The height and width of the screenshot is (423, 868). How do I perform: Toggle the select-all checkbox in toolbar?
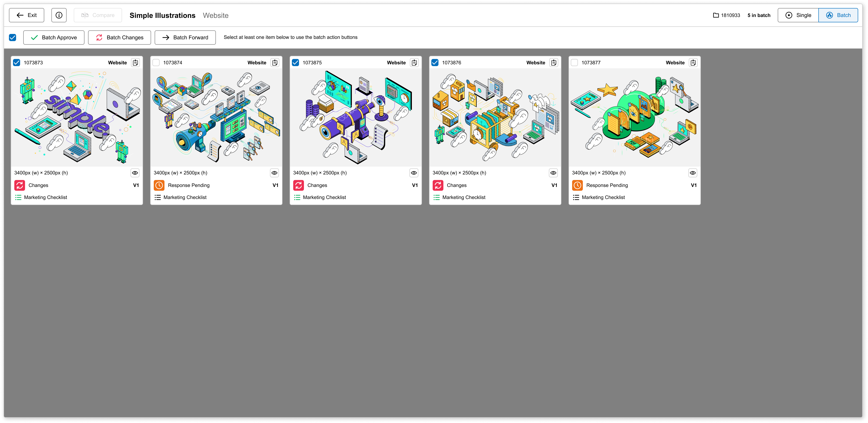(x=13, y=37)
